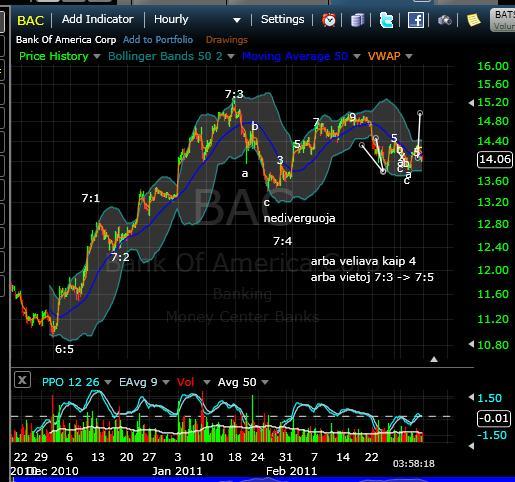This screenshot has width=515, height=482.
Task: Select 'arba veliava kaip 4' annotation
Action: tap(363, 261)
